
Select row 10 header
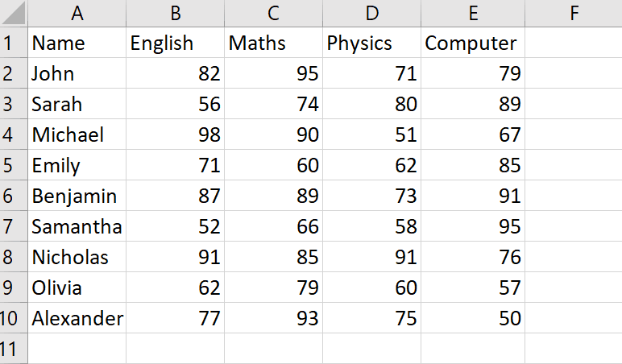[14, 318]
